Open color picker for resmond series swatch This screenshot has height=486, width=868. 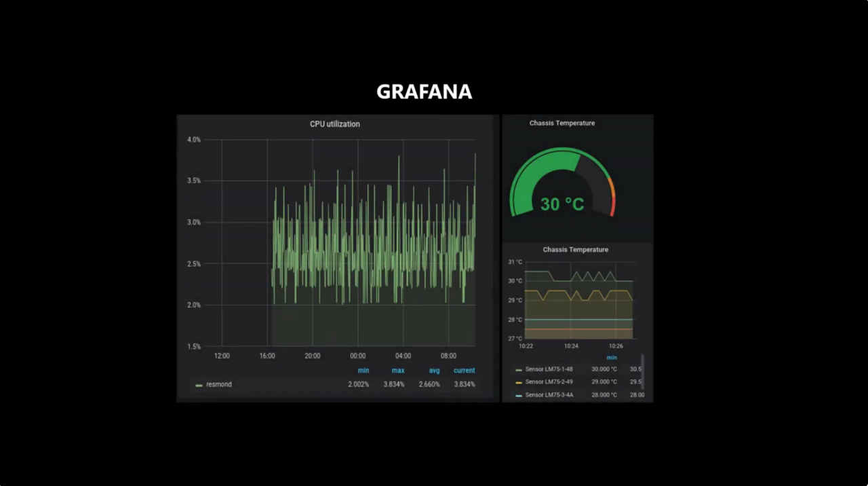(x=198, y=384)
